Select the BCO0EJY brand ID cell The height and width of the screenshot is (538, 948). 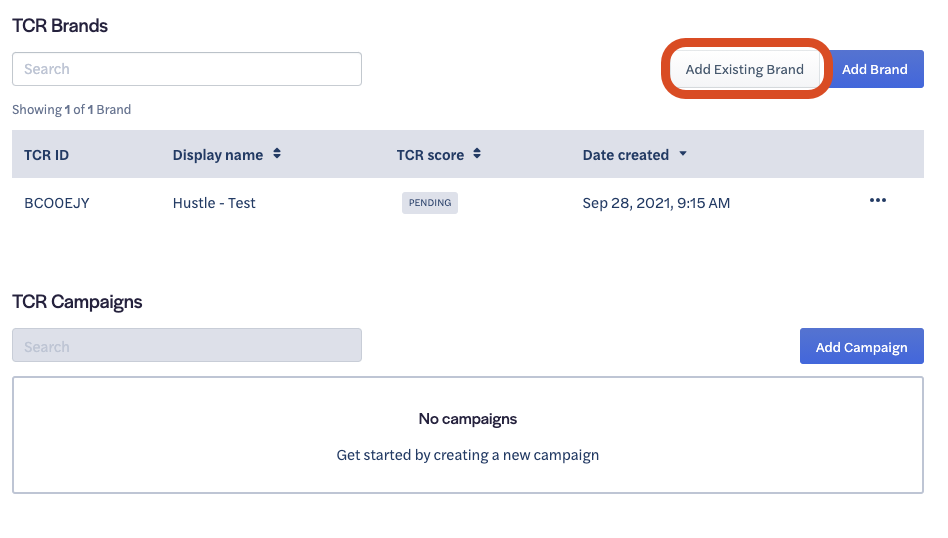[x=57, y=203]
